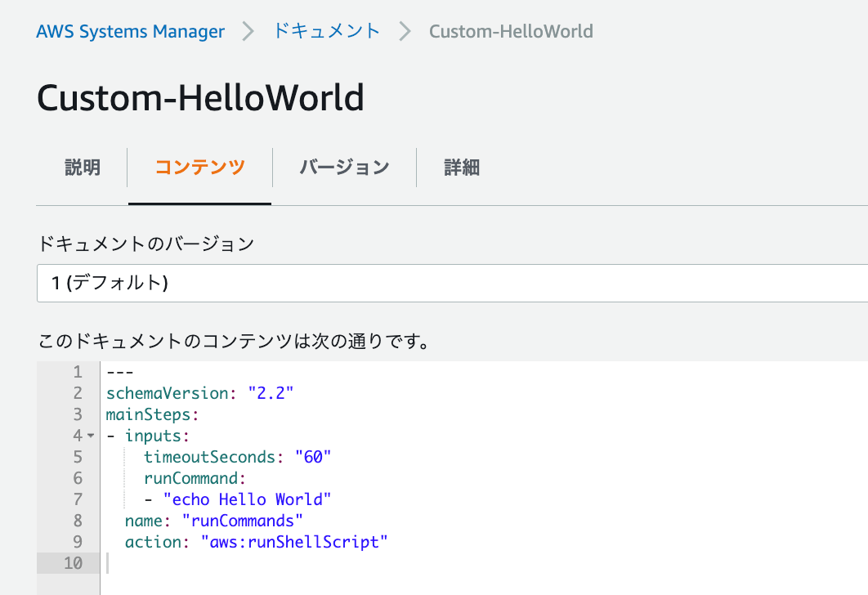Viewport: 868px width, 595px height.
Task: Click name "runCommands" line
Action: click(x=213, y=521)
